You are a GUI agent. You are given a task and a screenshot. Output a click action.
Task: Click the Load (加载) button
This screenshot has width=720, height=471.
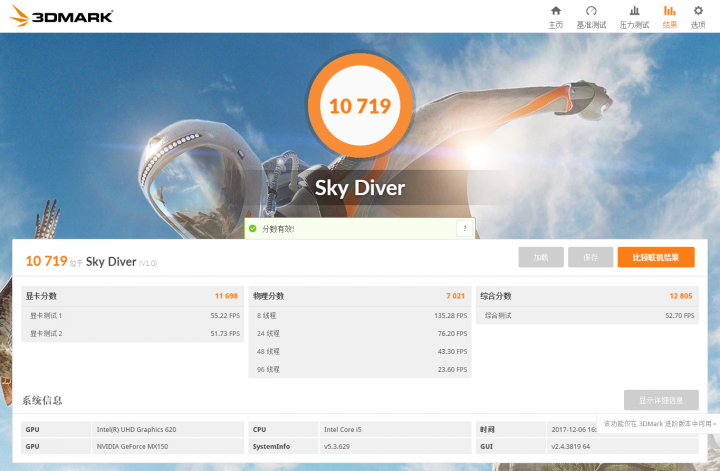tap(541, 257)
